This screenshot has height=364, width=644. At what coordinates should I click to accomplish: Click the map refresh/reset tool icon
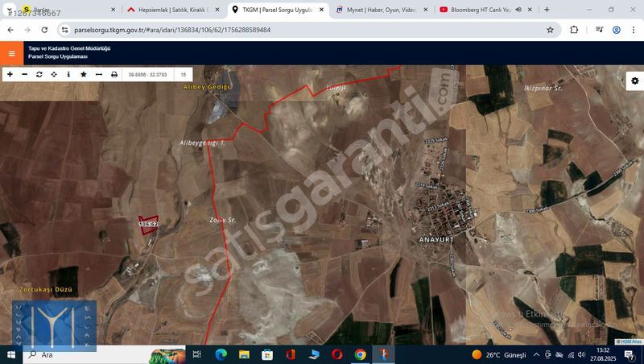click(x=39, y=74)
